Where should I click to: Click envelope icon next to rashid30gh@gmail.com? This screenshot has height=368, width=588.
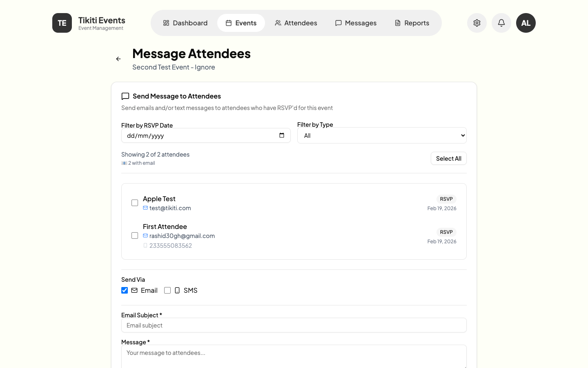point(145,236)
